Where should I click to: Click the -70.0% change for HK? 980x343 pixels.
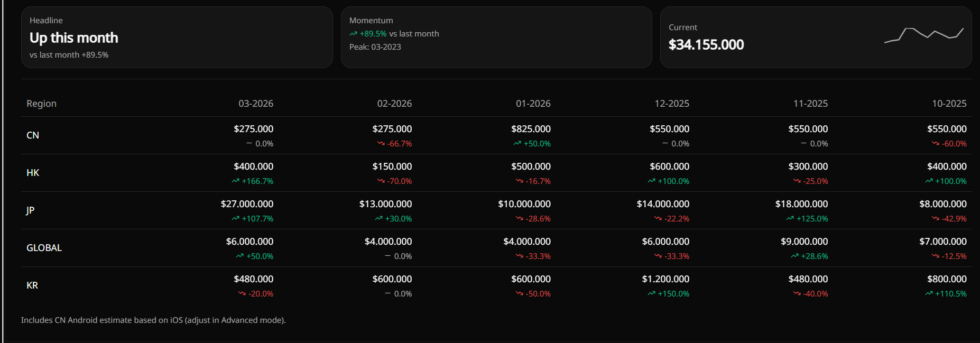tap(400, 181)
